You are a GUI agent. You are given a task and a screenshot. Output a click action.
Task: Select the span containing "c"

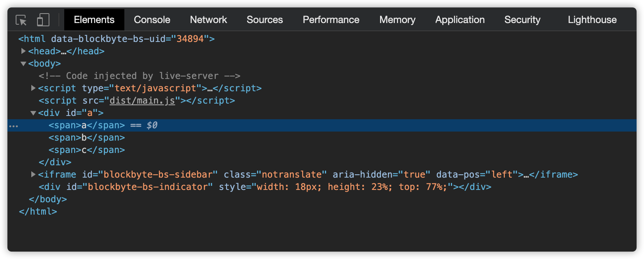[86, 150]
